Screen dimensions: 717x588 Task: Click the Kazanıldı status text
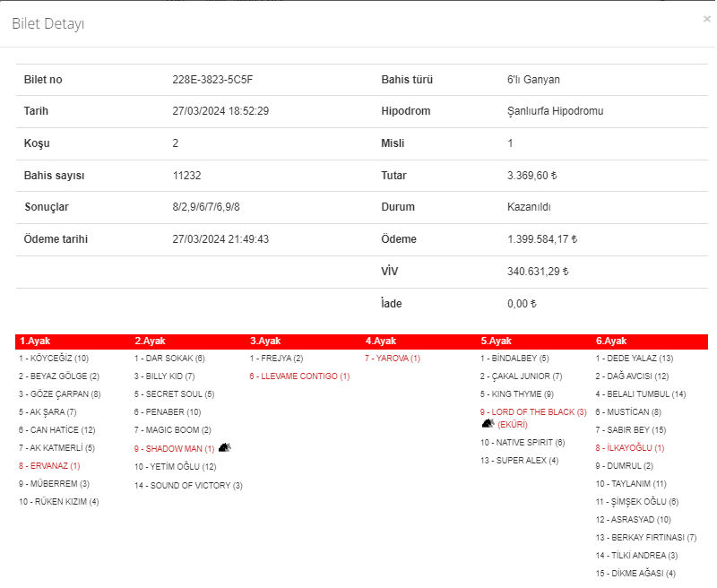pos(529,207)
